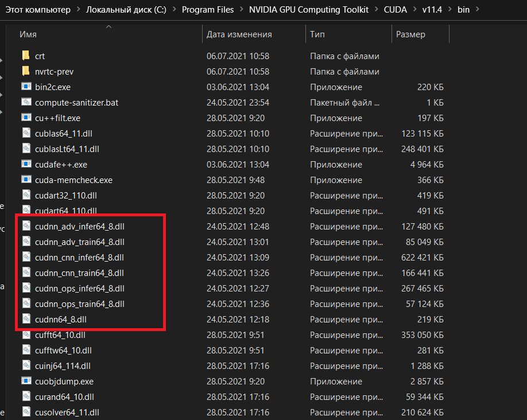The width and height of the screenshot is (527, 420).
Task: Click the bin2c.exe application icon
Action: [26, 87]
